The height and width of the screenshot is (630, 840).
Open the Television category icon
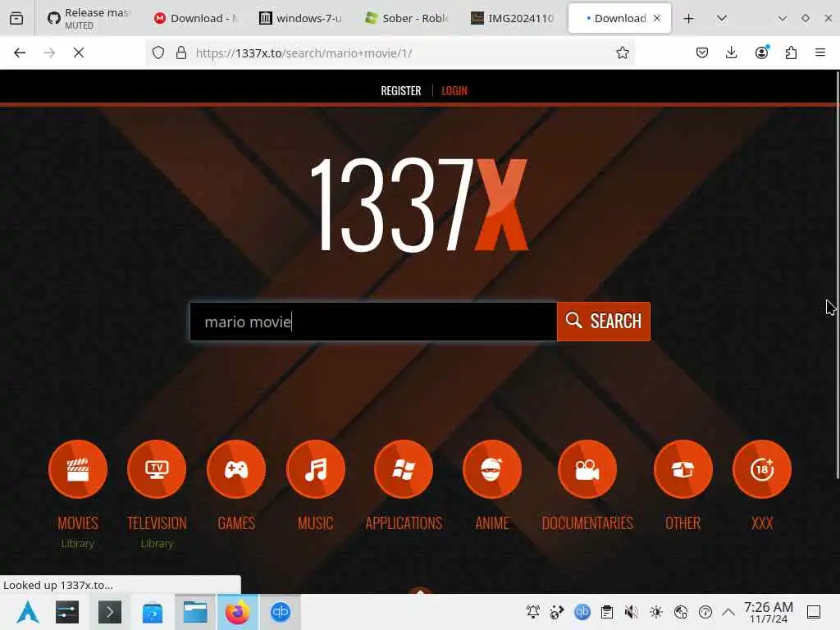coord(157,469)
